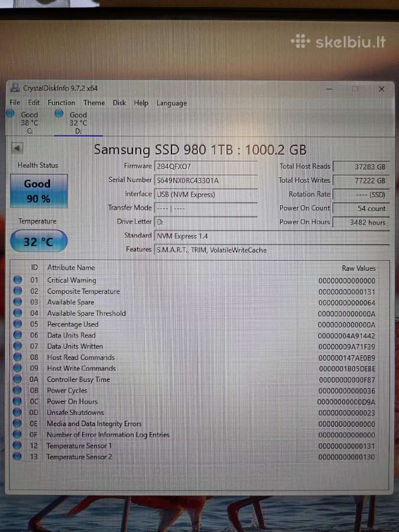Click the status dot for Number of Error Information Log Entries
Viewport: 399px width, 532px height.
[x=17, y=434]
